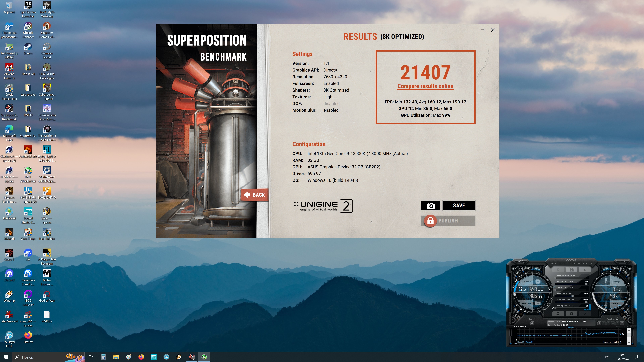This screenshot has width=644, height=362.
Task: Reset Afterburner settings to defaults
Action: tap(571, 314)
